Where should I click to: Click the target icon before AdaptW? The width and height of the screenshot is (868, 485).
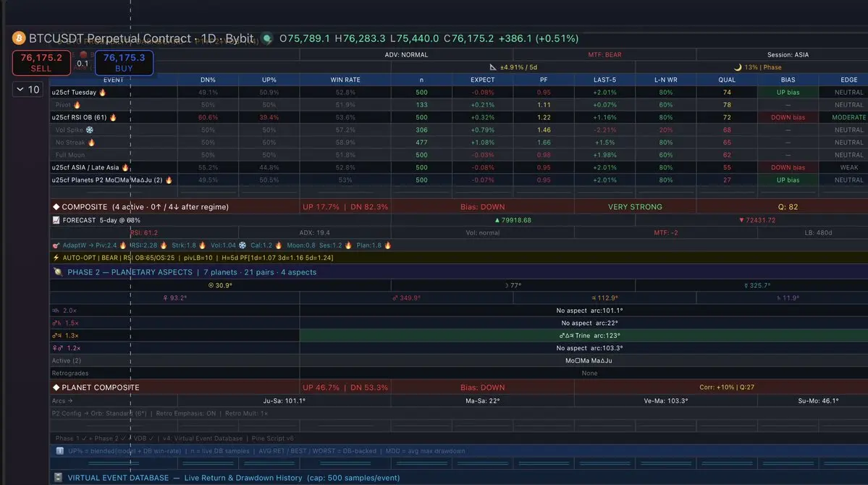coord(56,245)
